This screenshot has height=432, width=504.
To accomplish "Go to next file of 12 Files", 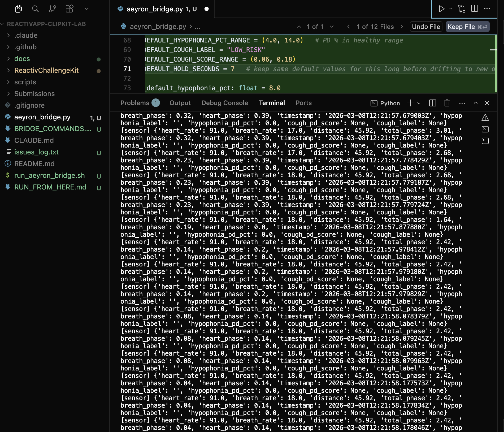I will point(402,27).
